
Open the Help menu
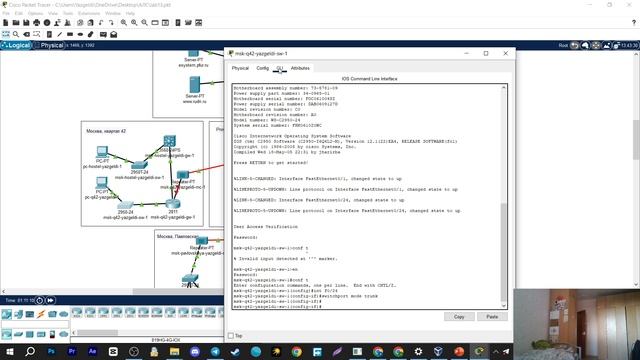tap(130, 13)
